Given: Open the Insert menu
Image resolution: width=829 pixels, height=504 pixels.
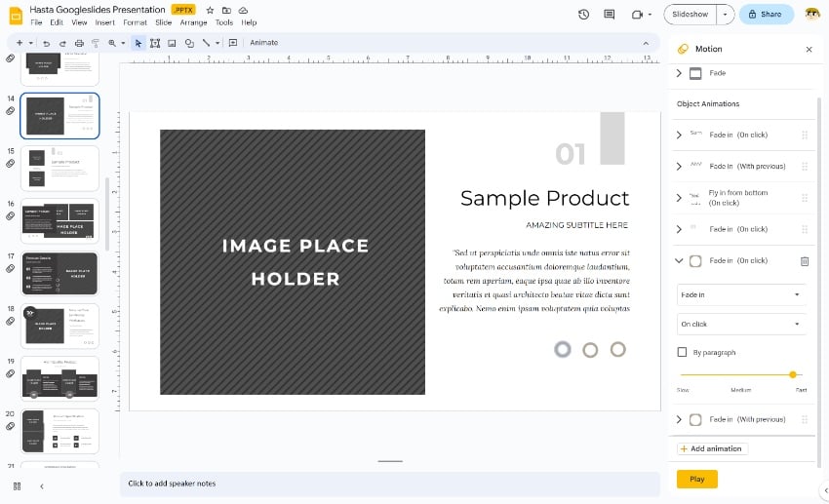Looking at the screenshot, I should (104, 22).
